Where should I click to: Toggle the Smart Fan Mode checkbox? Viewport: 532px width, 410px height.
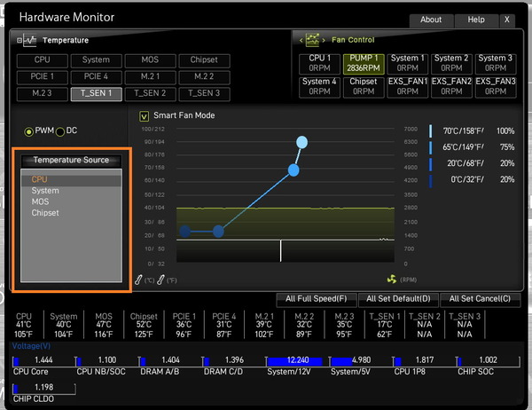point(145,115)
